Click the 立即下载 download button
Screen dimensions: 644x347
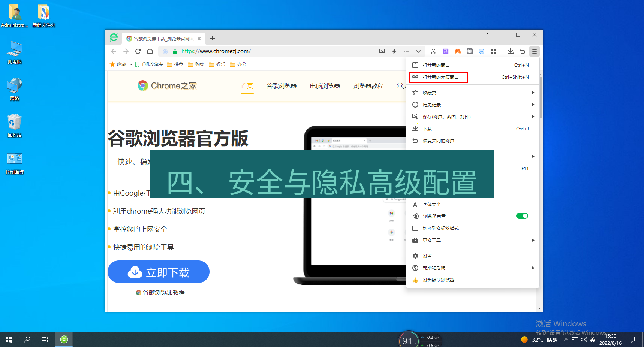[158, 272]
